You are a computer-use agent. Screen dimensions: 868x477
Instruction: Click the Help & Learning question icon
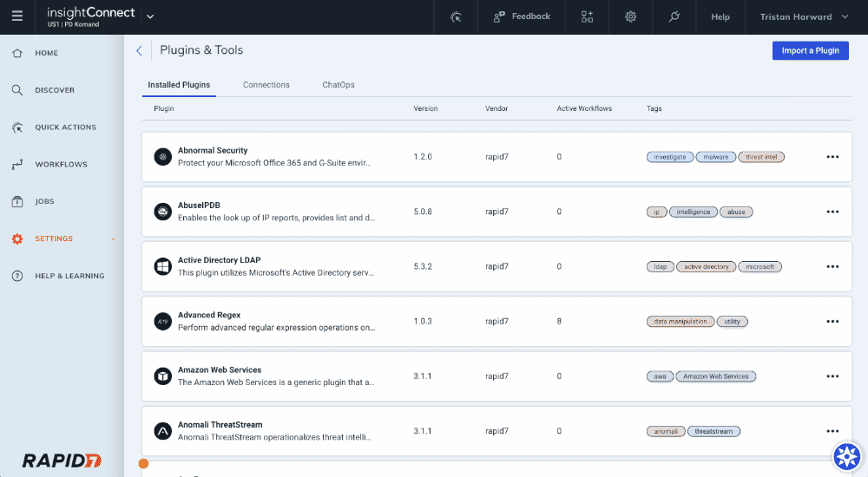17,276
